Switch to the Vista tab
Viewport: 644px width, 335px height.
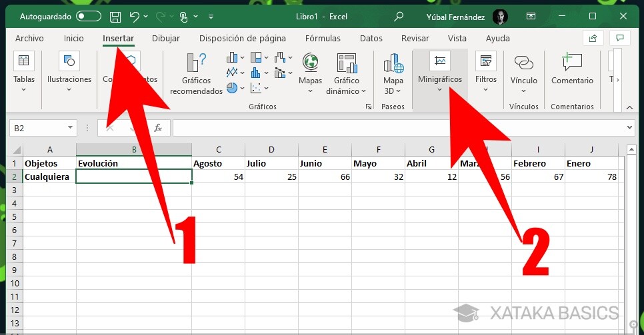[x=457, y=38]
